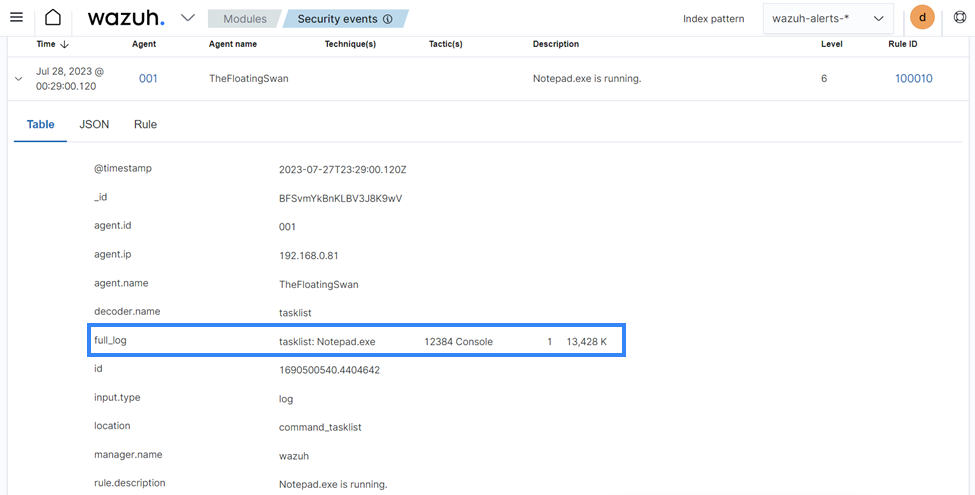Switch to the JSON tab

(x=94, y=124)
